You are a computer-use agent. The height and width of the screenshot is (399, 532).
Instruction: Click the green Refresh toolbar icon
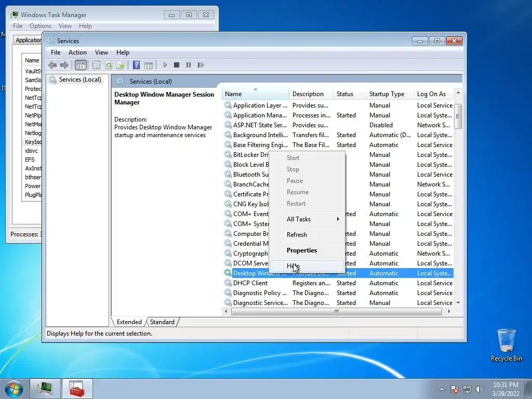109,65
